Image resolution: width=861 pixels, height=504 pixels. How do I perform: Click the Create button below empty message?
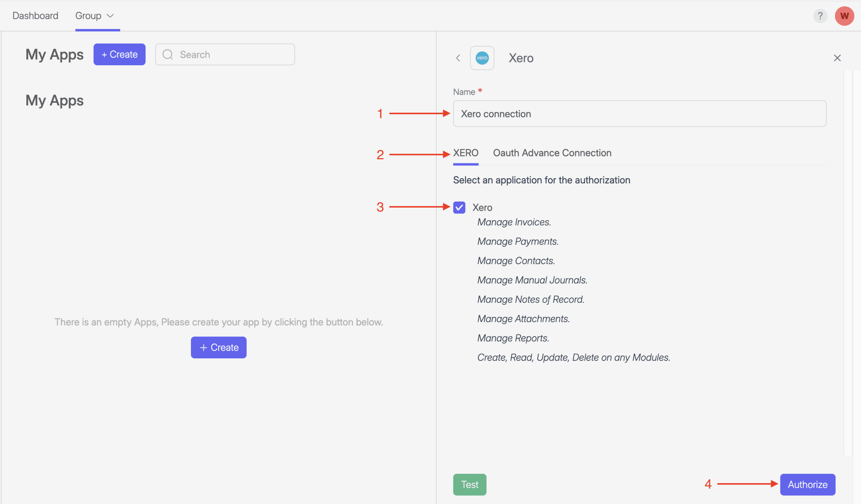point(218,347)
